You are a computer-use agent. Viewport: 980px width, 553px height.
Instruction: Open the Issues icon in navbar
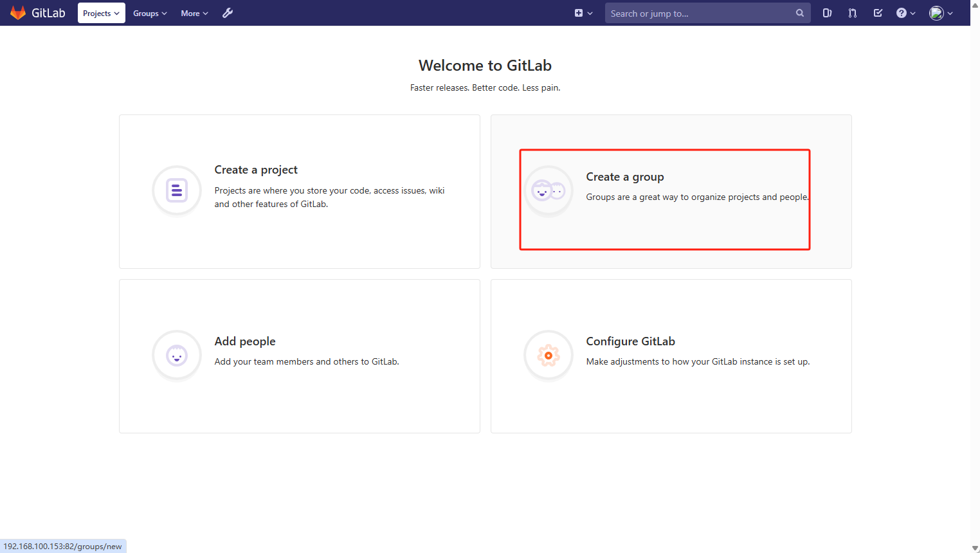click(827, 13)
